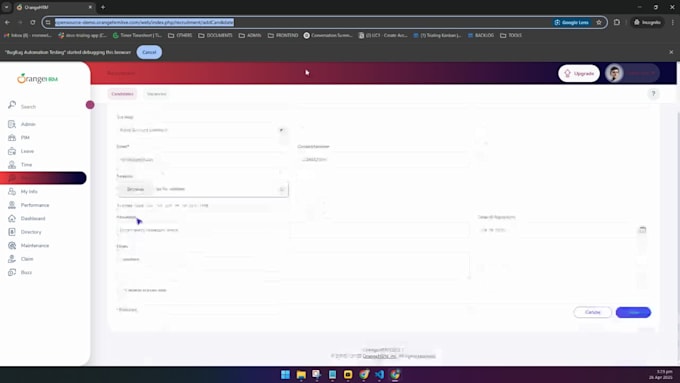Open the Admin module in sidebar
Viewport: 680px width, 383px height.
28,124
